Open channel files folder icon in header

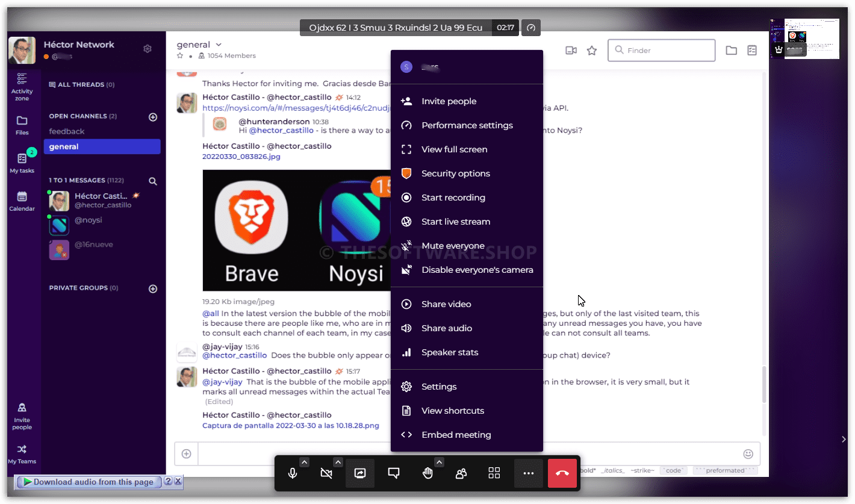tap(731, 51)
